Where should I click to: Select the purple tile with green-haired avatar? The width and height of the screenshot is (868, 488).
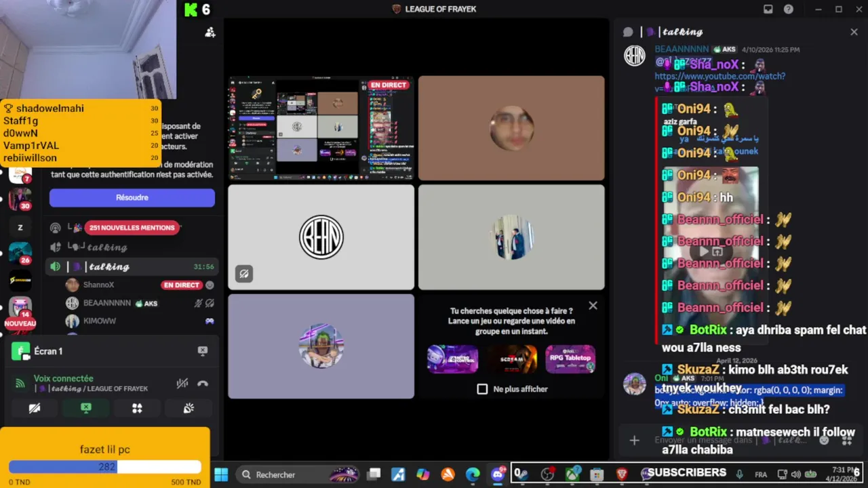(321, 346)
